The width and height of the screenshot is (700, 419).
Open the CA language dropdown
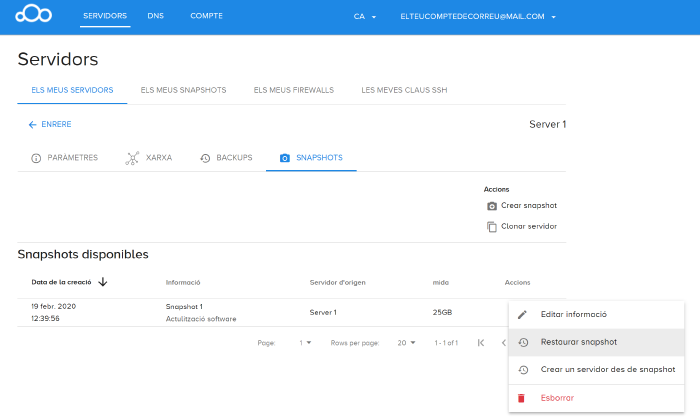click(x=365, y=17)
